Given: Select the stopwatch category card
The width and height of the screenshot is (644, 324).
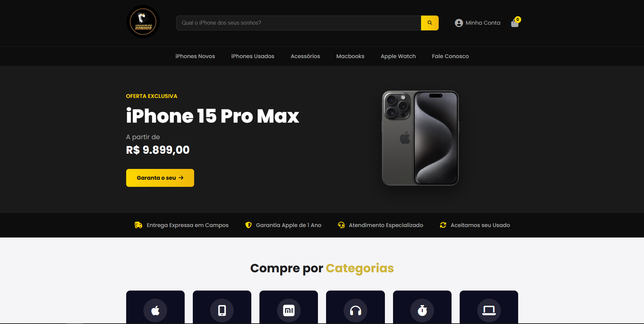Looking at the screenshot, I should pyautogui.click(x=422, y=307).
